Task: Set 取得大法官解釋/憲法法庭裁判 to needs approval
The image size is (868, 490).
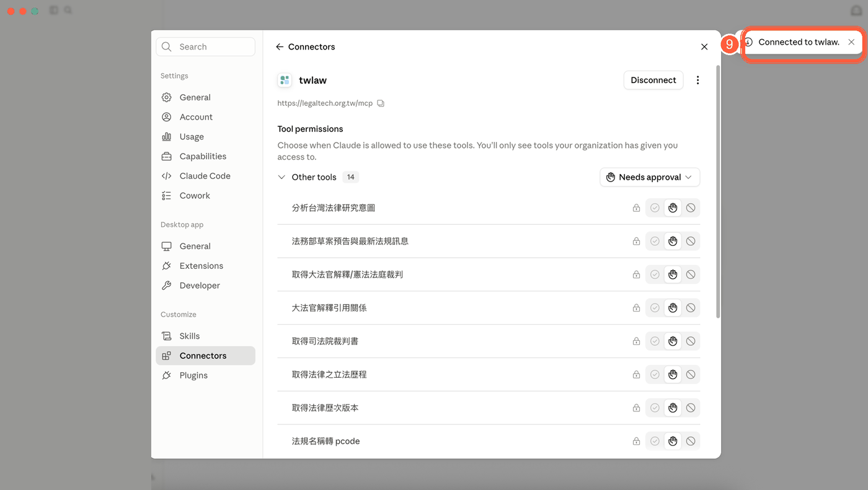Action: pyautogui.click(x=673, y=274)
